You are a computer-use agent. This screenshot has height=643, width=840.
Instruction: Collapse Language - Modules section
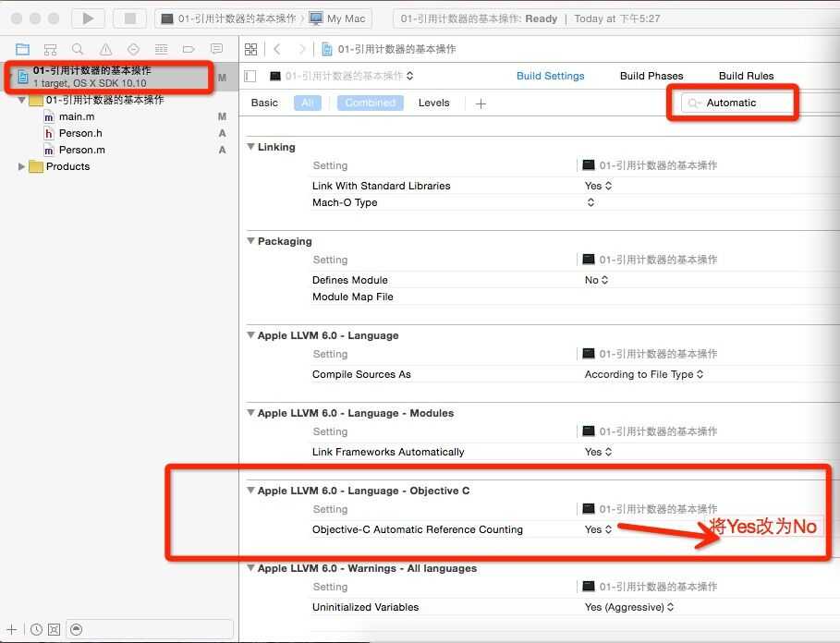[x=250, y=412]
